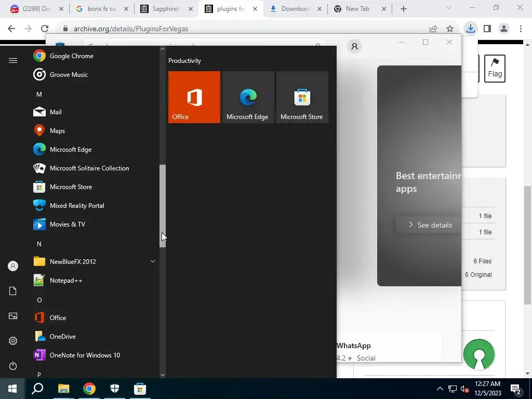Viewport: 532px width, 399px height.
Task: Jump to letter O section header
Action: (x=39, y=300)
